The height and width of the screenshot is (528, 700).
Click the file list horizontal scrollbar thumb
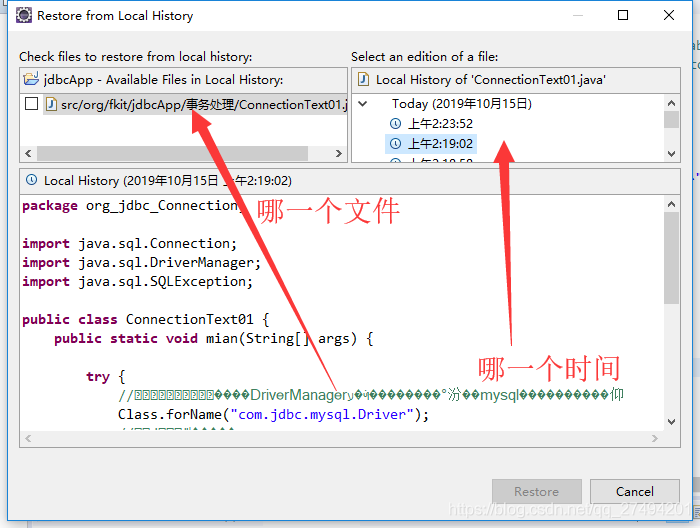pyautogui.click(x=172, y=154)
